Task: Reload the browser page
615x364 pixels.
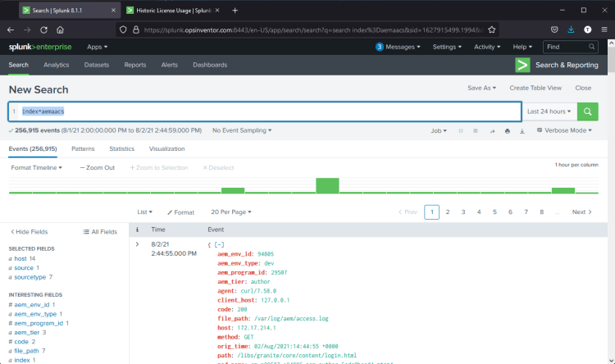Action: 43,30
